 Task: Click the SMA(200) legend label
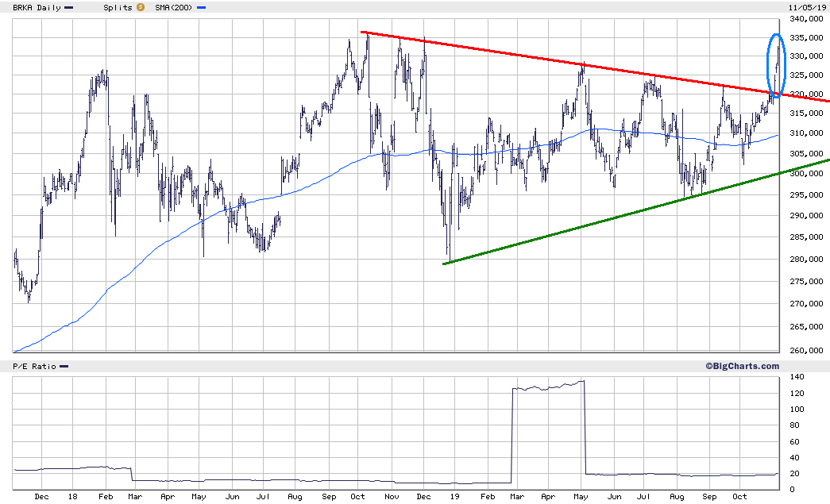(x=174, y=8)
